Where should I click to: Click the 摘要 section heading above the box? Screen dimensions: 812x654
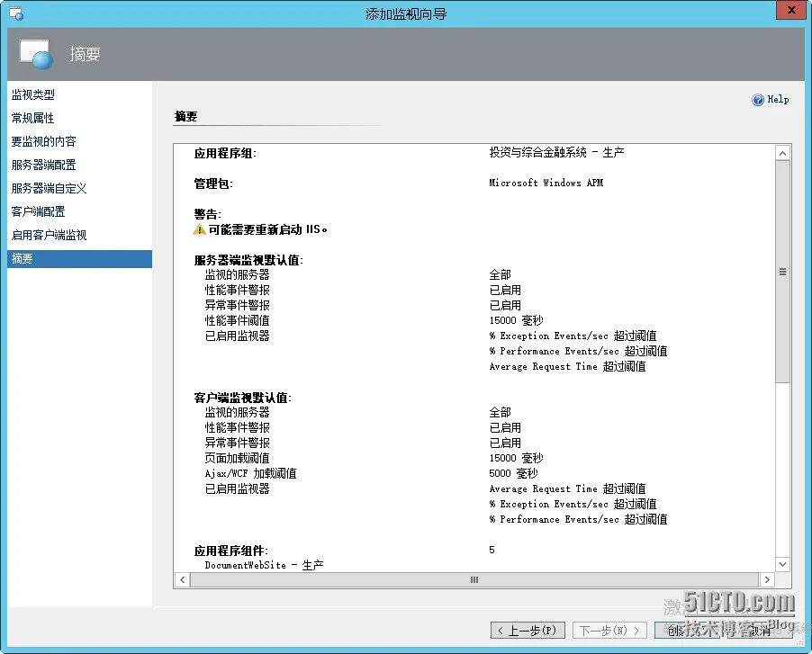[x=186, y=116]
